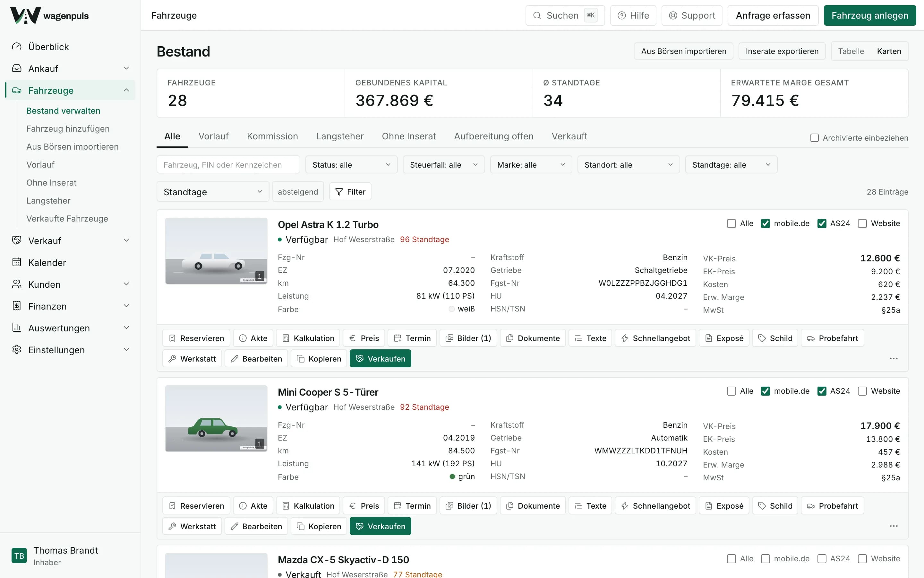Open Akte for the Opel Astra
Viewport: 924px width, 578px height.
[x=253, y=338]
